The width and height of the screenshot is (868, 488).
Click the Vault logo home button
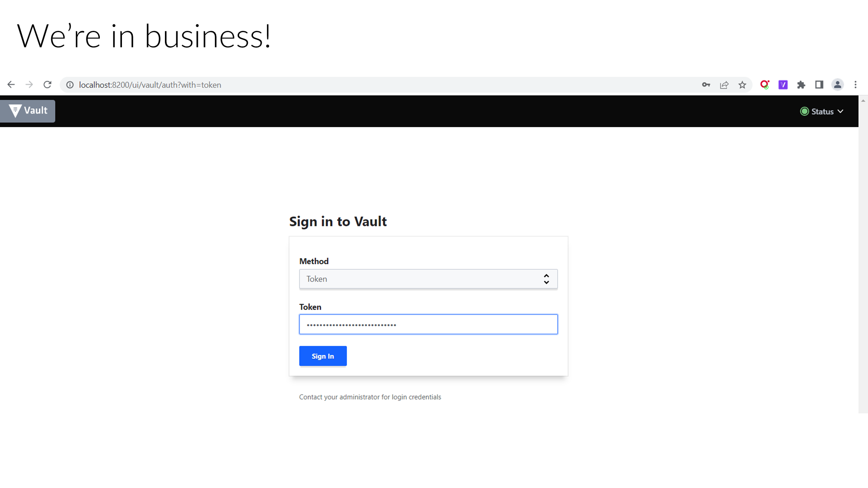pos(28,111)
